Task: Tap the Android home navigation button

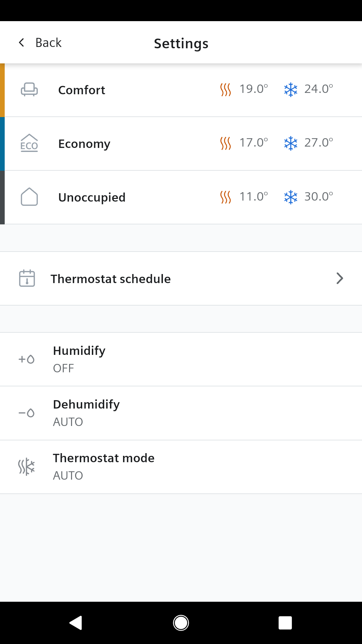Action: click(x=181, y=623)
